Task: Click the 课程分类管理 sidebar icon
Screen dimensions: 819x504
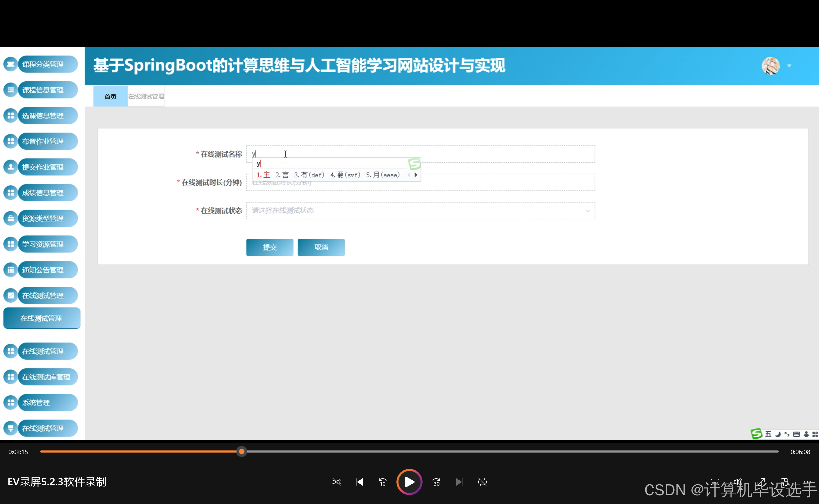Action: 11,64
